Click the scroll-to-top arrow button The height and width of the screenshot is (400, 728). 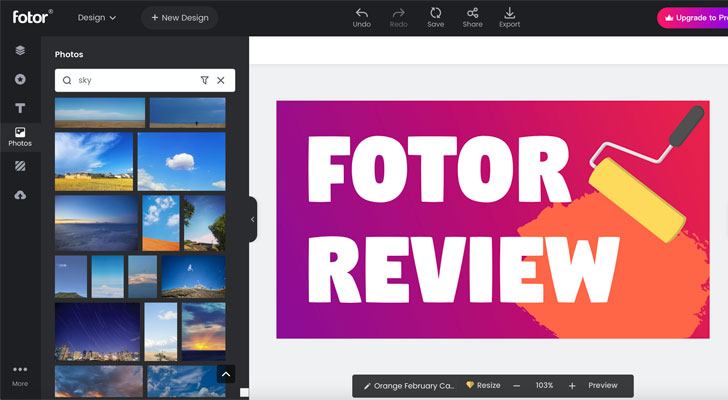[x=226, y=374]
